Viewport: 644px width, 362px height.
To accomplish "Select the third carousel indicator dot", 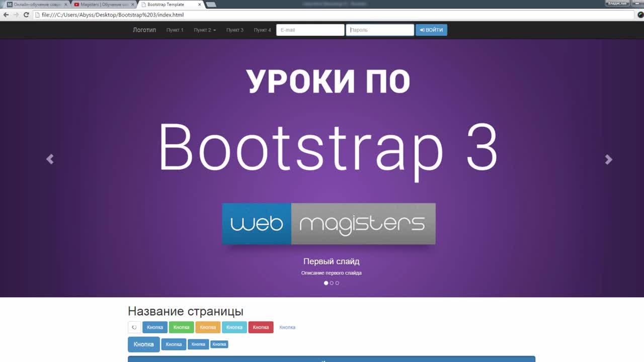I will coord(337,283).
